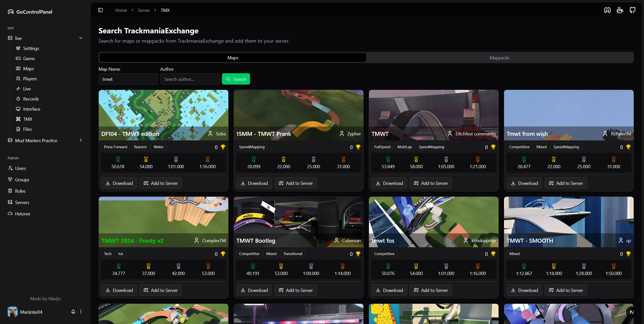
Task: Open user options three-dot menu
Action: tap(81, 312)
